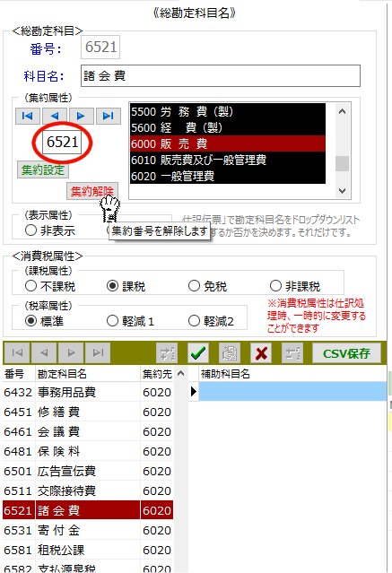Go to previous record with blue left arrow
This screenshot has width=392, height=573.
click(x=55, y=116)
